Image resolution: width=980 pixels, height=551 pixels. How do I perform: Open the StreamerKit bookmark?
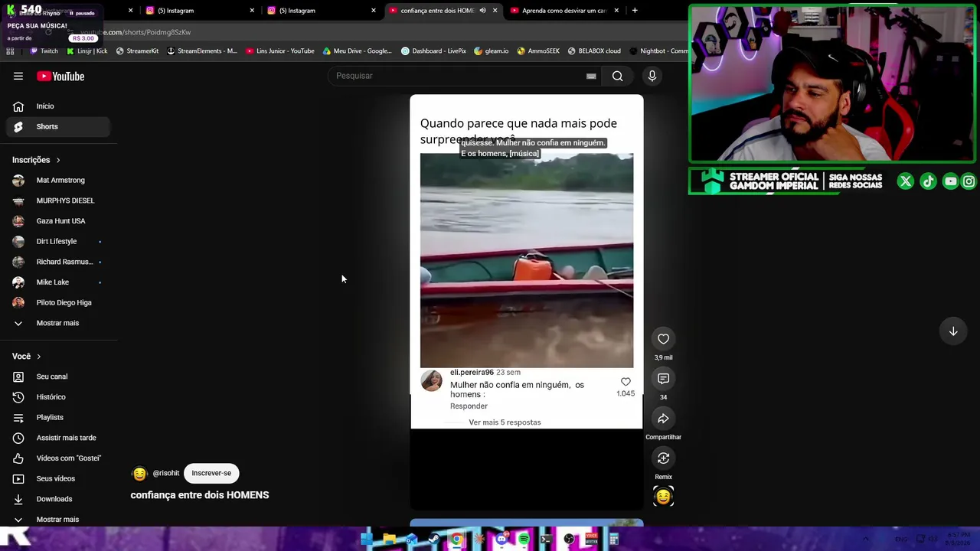[x=137, y=51]
